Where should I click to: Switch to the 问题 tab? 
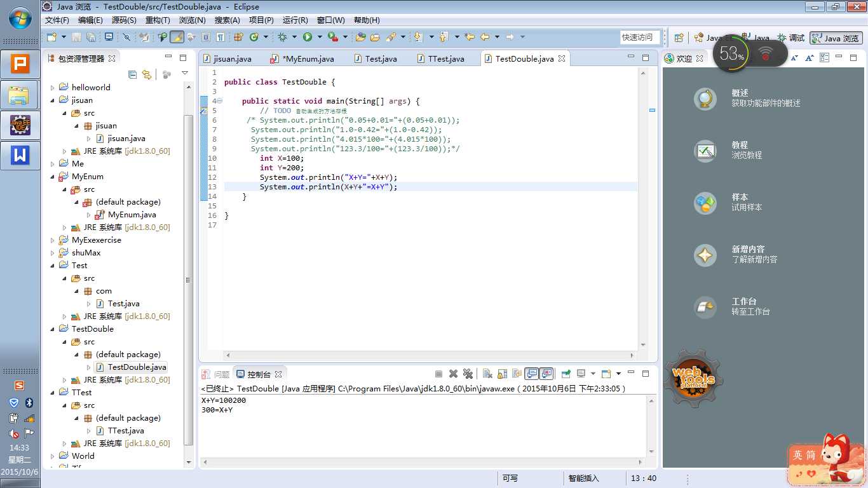click(215, 374)
